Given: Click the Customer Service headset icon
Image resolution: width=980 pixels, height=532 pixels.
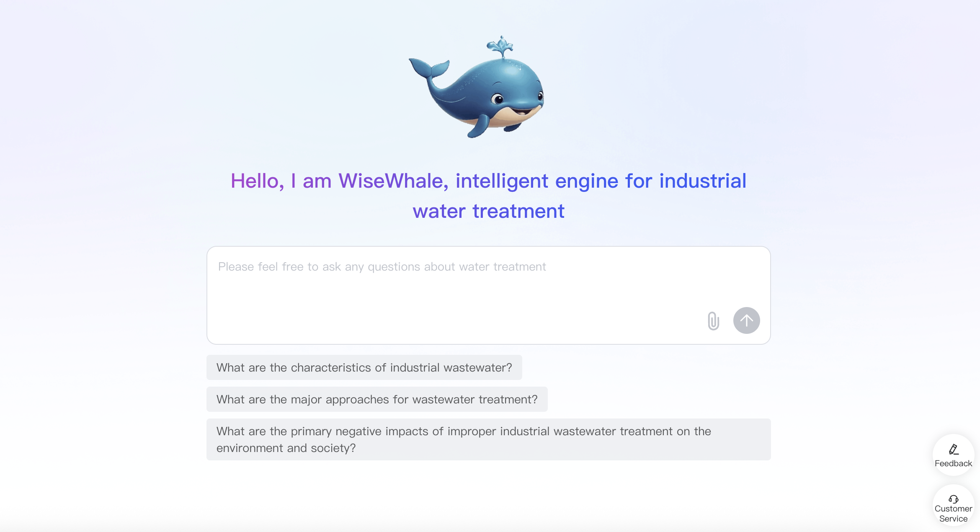Looking at the screenshot, I should (x=953, y=499).
